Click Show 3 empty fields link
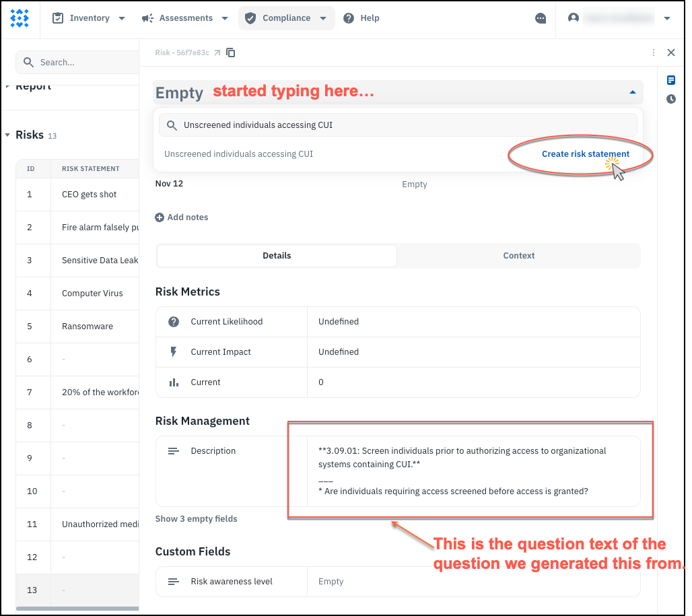Image resolution: width=692 pixels, height=616 pixels. point(196,519)
